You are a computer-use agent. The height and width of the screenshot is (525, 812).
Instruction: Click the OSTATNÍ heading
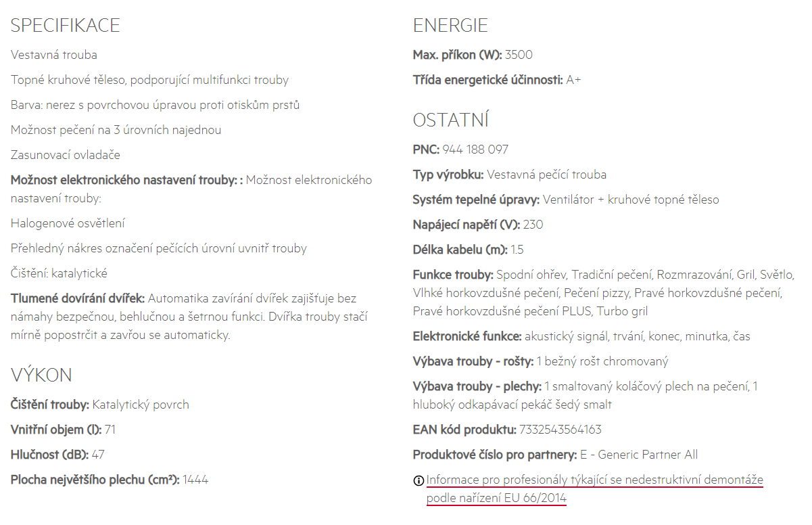tap(450, 120)
